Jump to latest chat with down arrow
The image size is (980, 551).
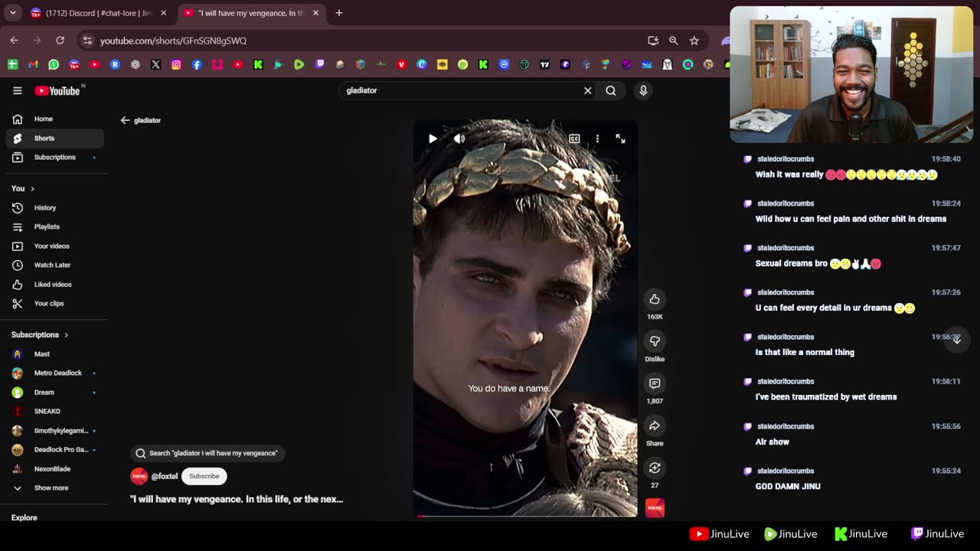(956, 339)
